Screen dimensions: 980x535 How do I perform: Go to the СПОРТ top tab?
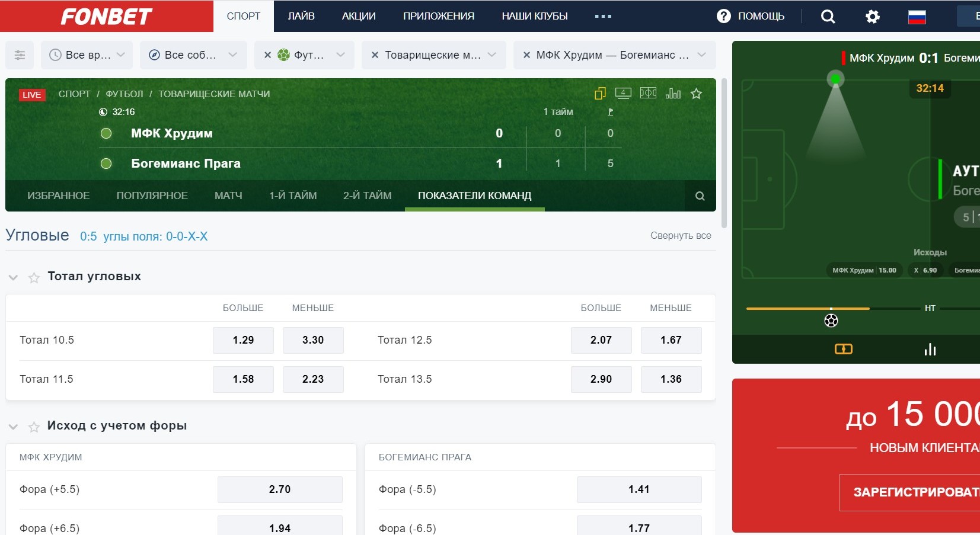(244, 16)
